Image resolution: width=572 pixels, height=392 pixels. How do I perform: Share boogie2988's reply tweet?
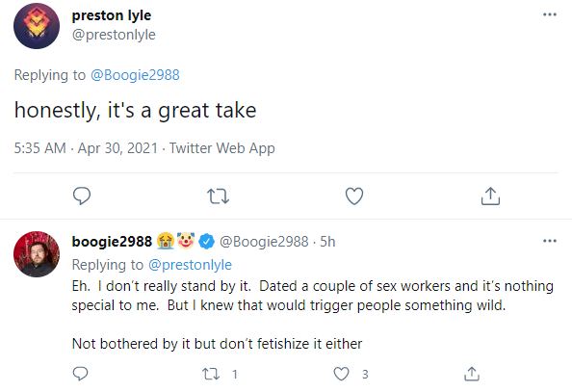(472, 374)
